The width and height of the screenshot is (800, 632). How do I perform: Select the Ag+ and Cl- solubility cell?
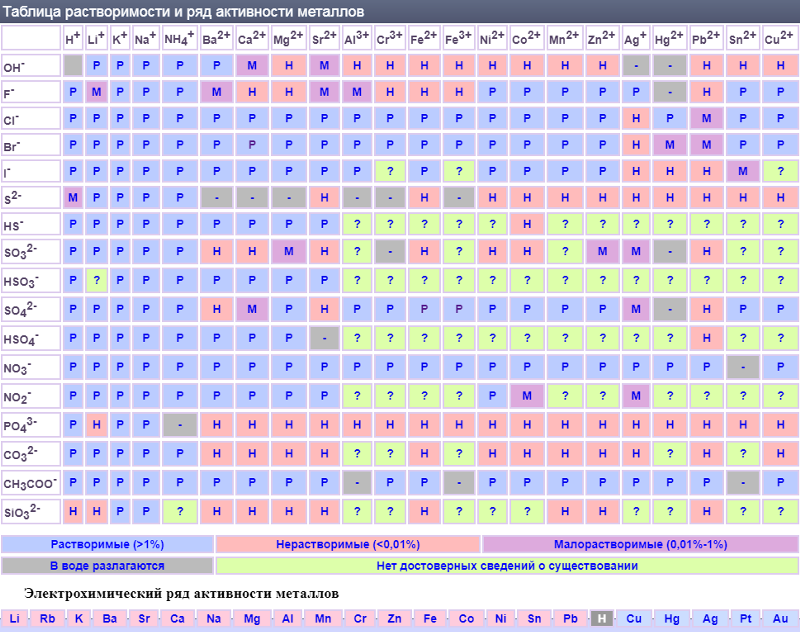coord(634,119)
